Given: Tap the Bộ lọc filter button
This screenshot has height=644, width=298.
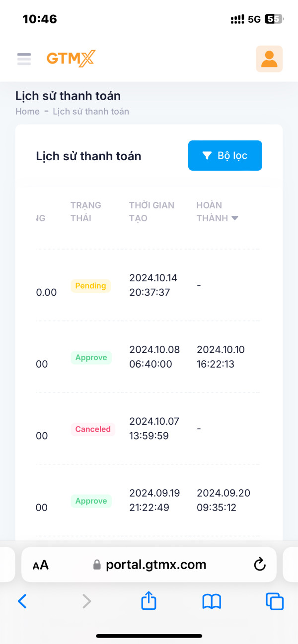Looking at the screenshot, I should point(225,156).
